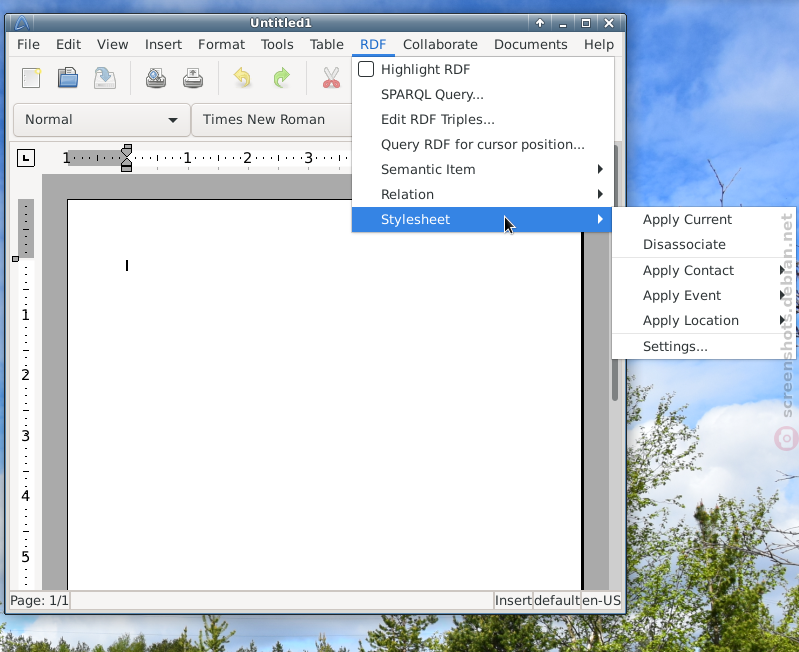Open the Collaborate menu
This screenshot has height=652, width=799.
pyautogui.click(x=440, y=44)
